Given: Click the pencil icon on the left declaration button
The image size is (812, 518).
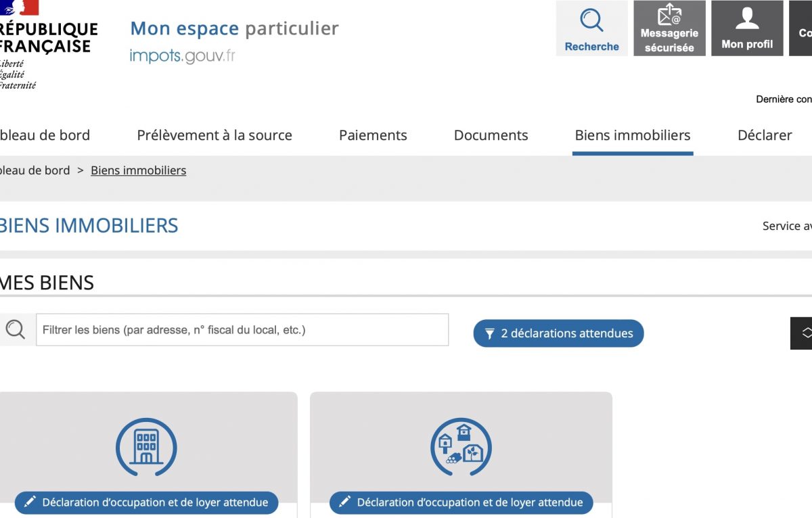Looking at the screenshot, I should click(30, 502).
